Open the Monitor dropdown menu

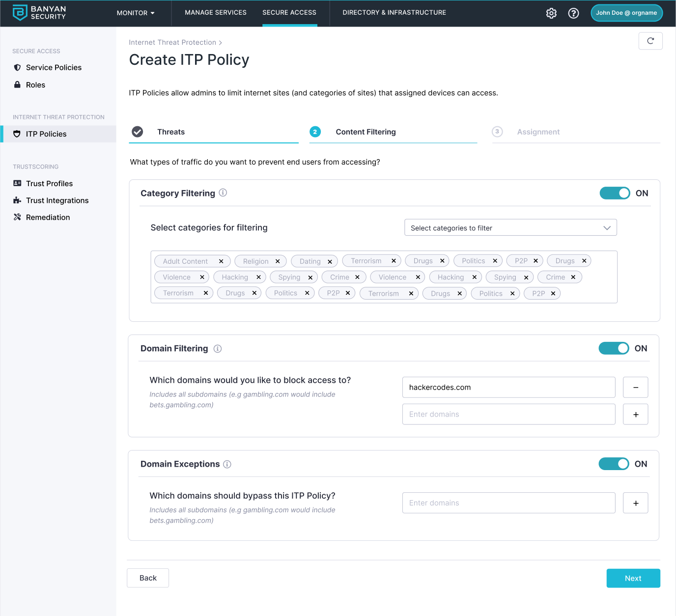(x=136, y=13)
